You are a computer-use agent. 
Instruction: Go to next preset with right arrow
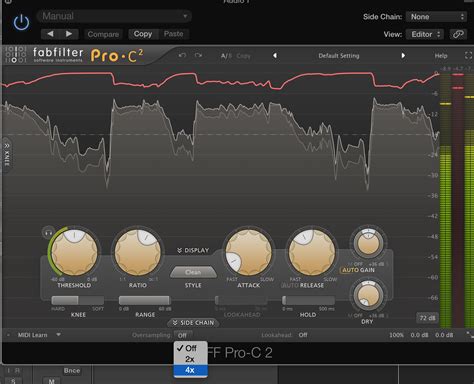click(69, 34)
